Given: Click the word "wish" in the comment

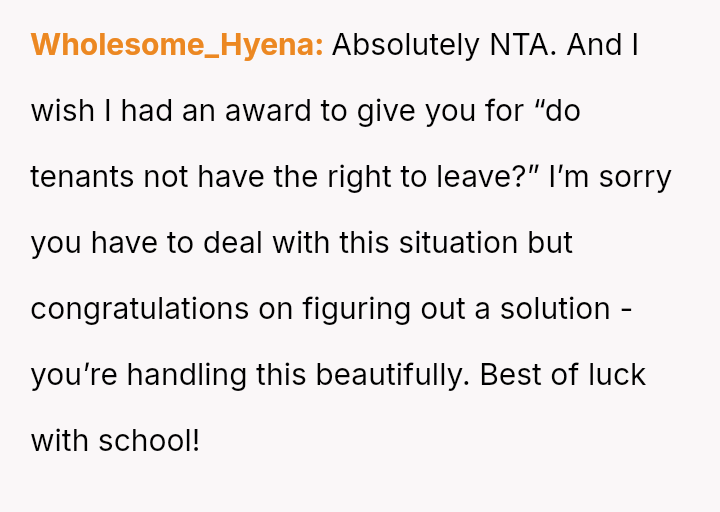Looking at the screenshot, I should 59,111.
